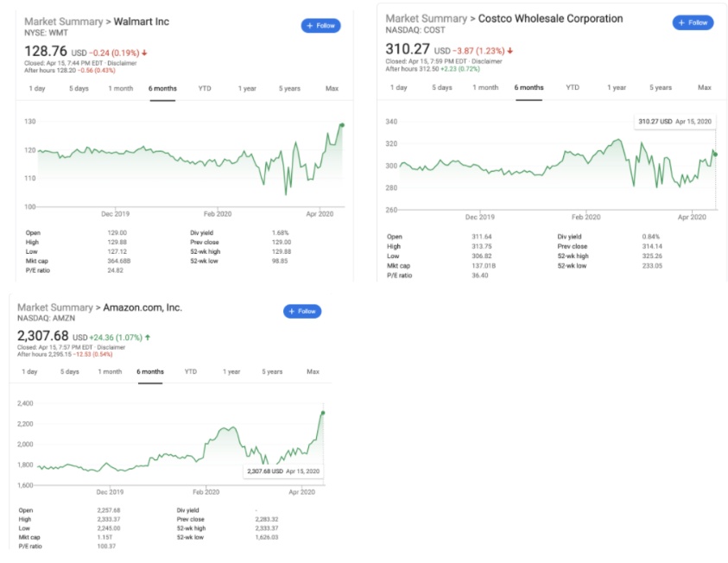This screenshot has width=728, height=563.
Task: Follow Walmart Inc stock
Action: tap(320, 26)
